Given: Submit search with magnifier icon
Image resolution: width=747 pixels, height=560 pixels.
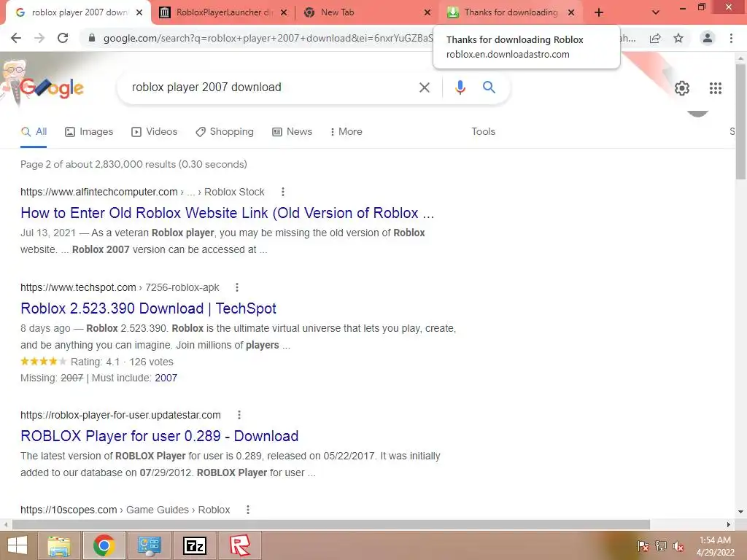Looking at the screenshot, I should (x=489, y=87).
